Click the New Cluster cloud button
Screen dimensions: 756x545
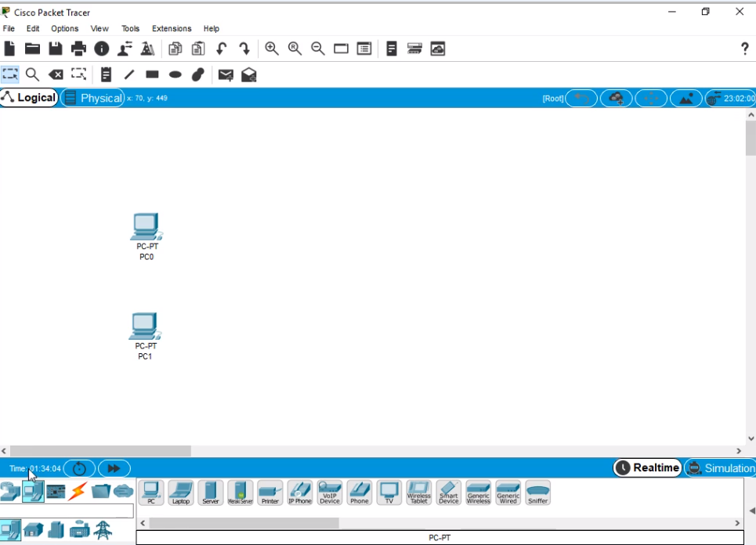pos(617,99)
